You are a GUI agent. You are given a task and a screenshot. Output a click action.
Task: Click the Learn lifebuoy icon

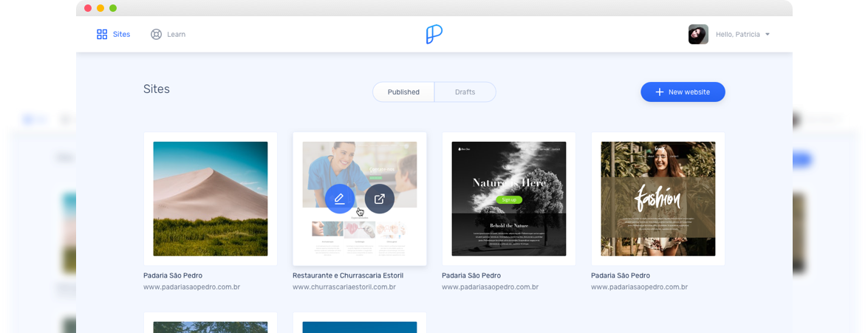[x=156, y=34]
